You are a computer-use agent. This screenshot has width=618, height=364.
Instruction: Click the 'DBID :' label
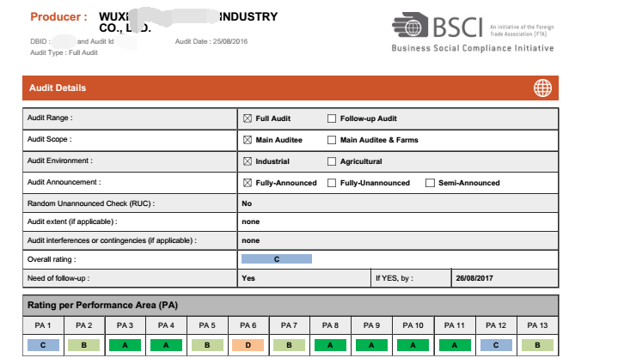pyautogui.click(x=40, y=41)
